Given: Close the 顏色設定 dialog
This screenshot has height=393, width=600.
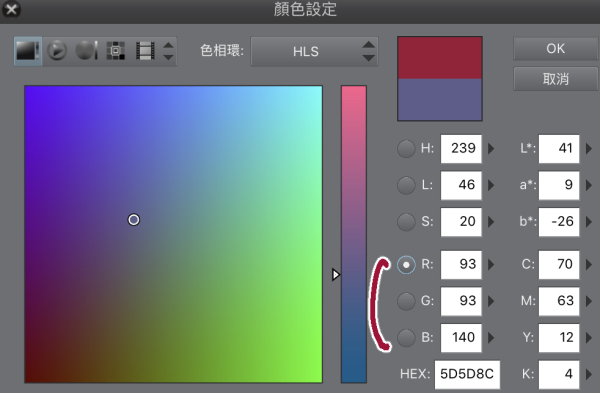Looking at the screenshot, I should pos(11,9).
